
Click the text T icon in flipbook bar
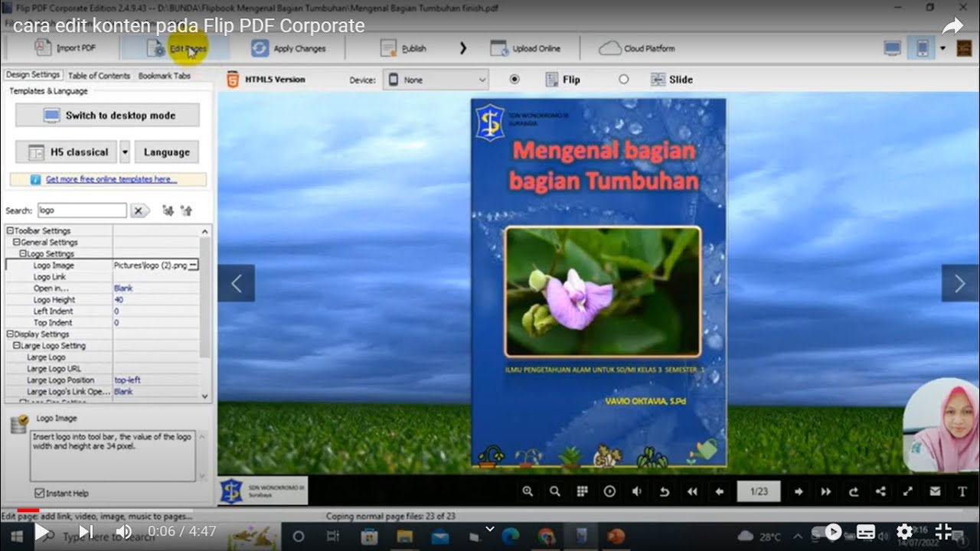pyautogui.click(x=962, y=491)
